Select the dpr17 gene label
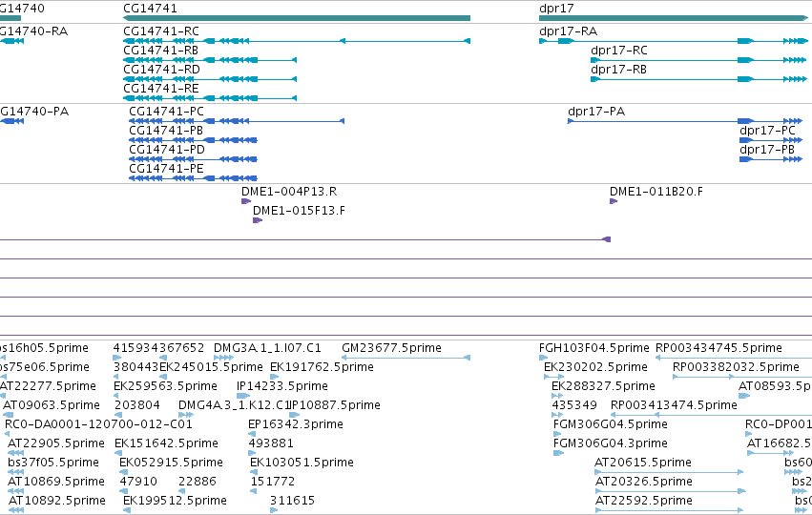The width and height of the screenshot is (812, 515). click(x=556, y=9)
